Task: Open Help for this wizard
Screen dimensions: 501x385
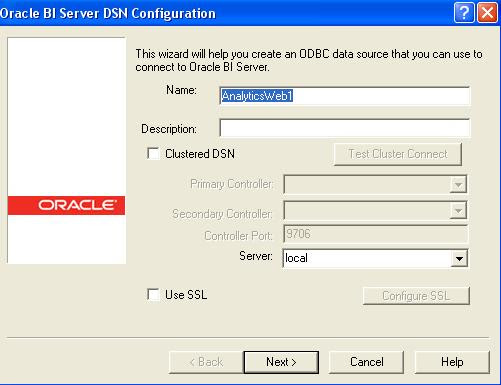Action: [x=452, y=362]
